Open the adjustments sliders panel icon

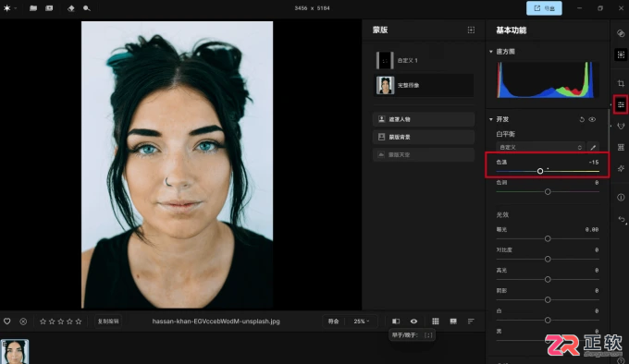pos(621,105)
